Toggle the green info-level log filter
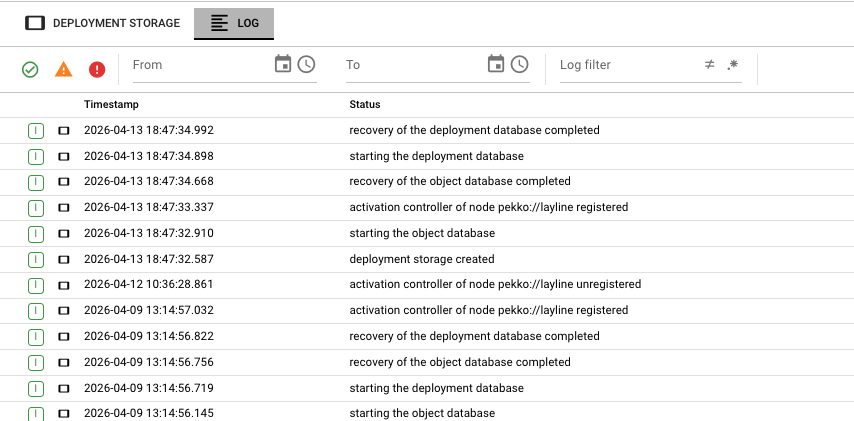This screenshot has height=421, width=854. point(30,69)
